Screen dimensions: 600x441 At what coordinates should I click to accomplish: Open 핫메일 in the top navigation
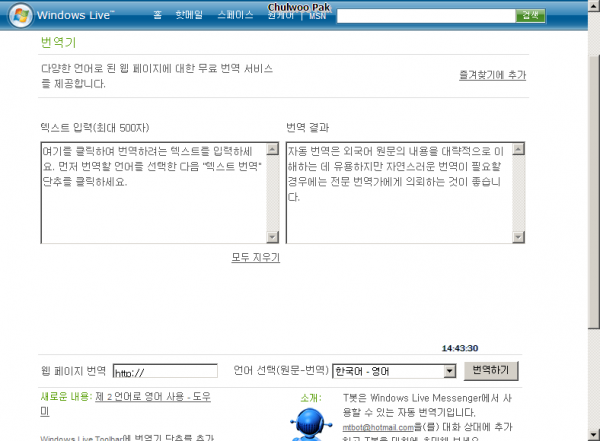click(x=189, y=15)
